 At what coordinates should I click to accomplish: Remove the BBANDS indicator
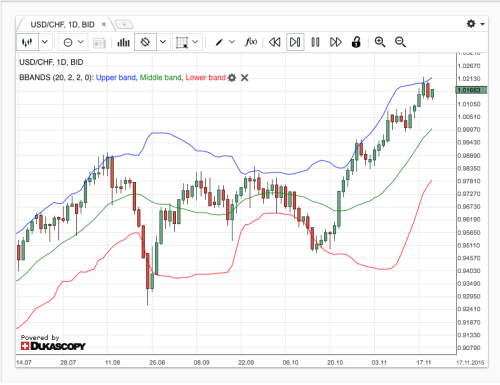(x=245, y=78)
